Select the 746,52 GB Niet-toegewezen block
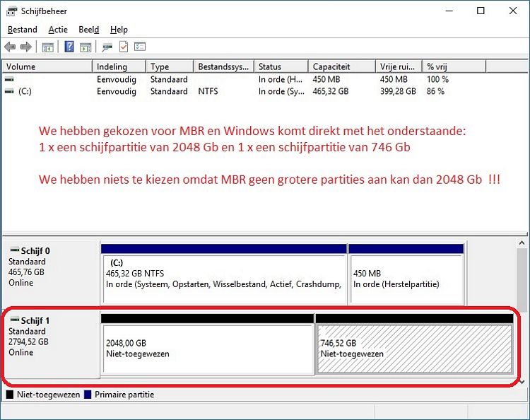This screenshot has width=530, height=420. pos(414,344)
